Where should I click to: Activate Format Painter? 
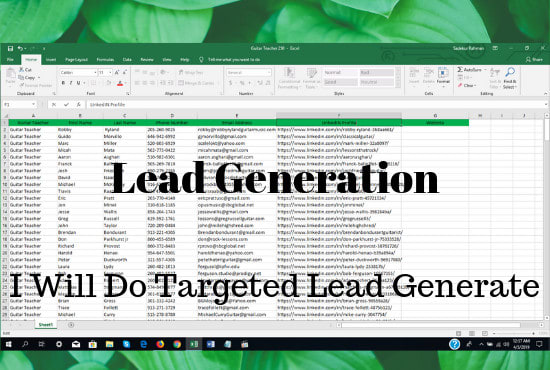(x=36, y=85)
